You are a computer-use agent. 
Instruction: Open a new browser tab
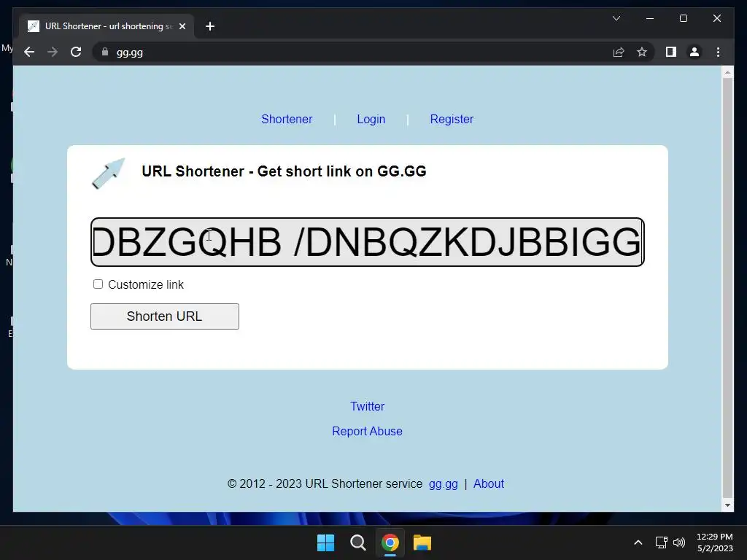209,26
